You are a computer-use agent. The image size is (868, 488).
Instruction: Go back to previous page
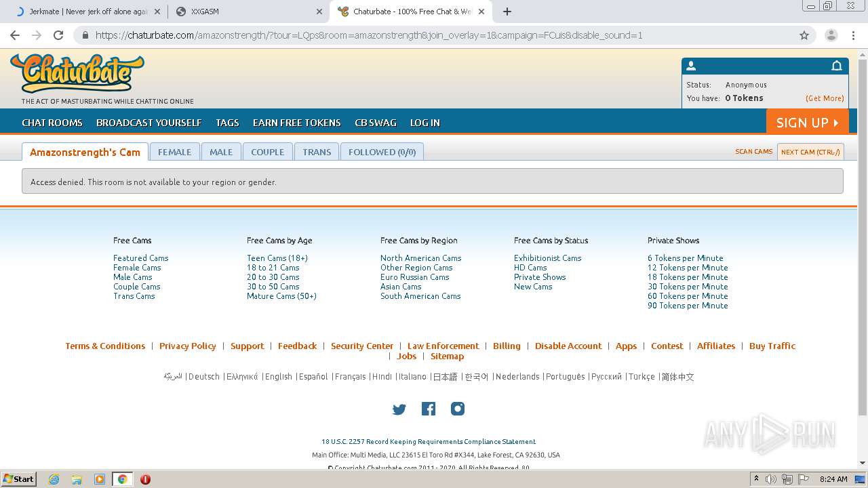point(15,35)
